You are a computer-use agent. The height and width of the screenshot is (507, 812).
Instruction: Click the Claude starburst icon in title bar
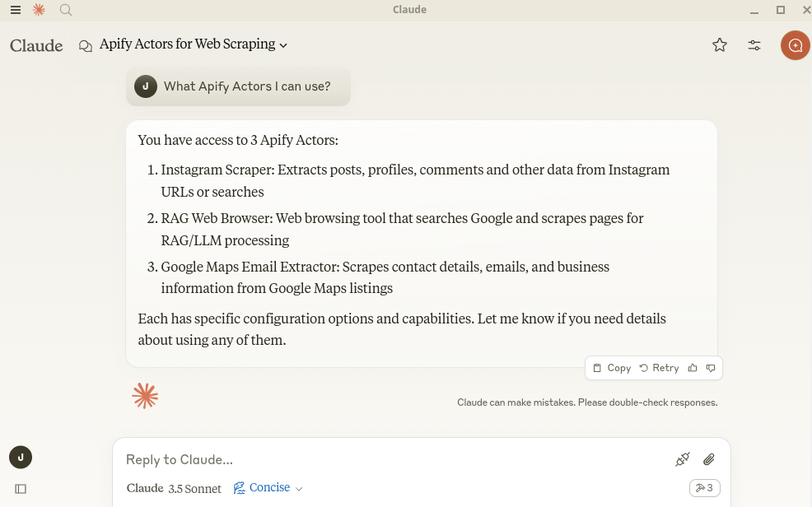[39, 10]
